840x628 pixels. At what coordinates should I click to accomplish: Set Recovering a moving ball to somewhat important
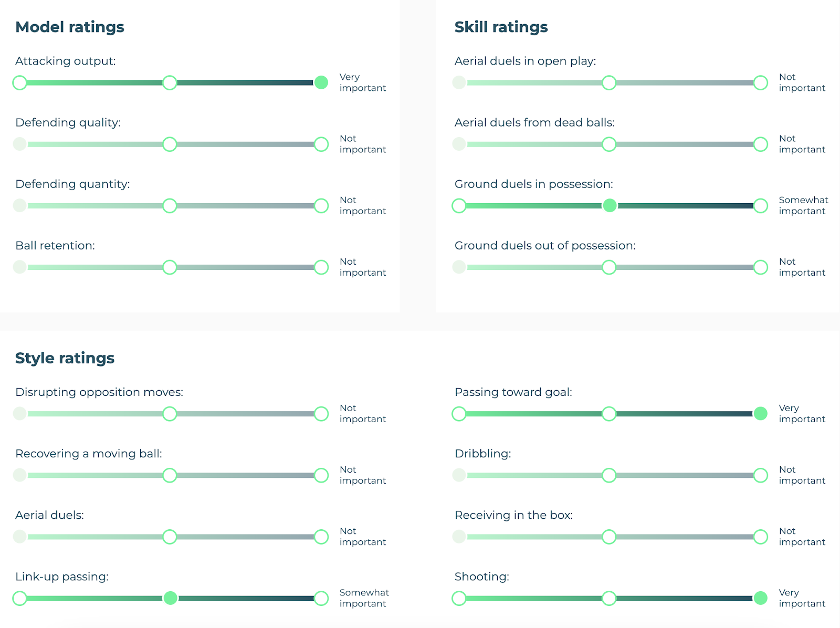[x=170, y=475]
